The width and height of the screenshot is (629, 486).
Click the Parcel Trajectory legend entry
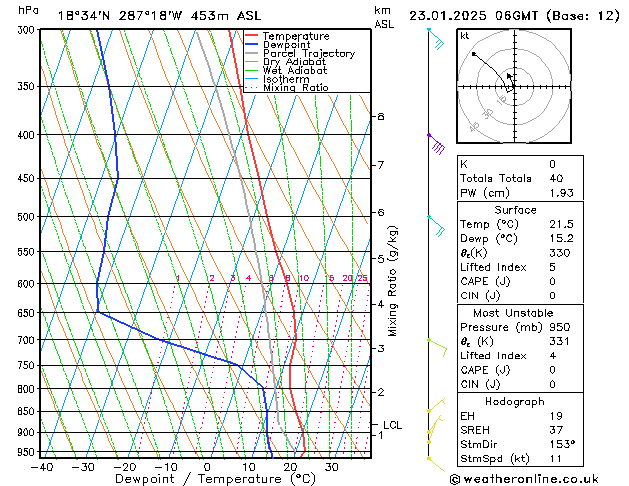point(308,53)
